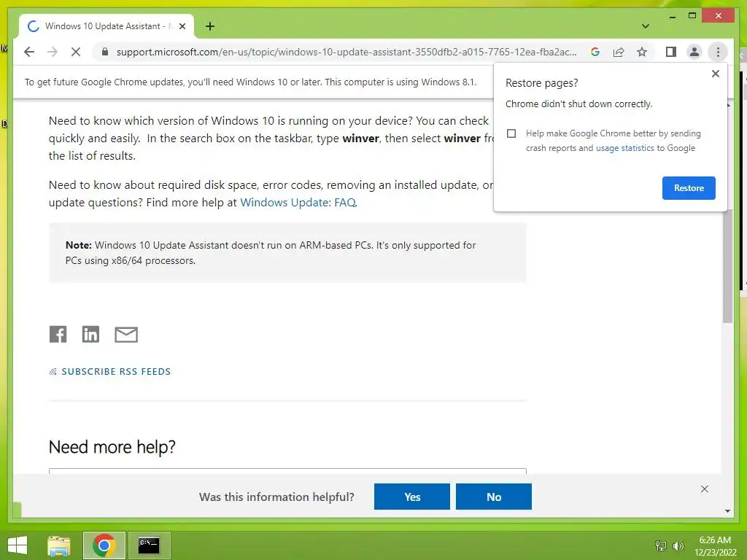Viewport: 747px width, 560px height.
Task: Click Chrome icon in taskbar
Action: [x=104, y=545]
